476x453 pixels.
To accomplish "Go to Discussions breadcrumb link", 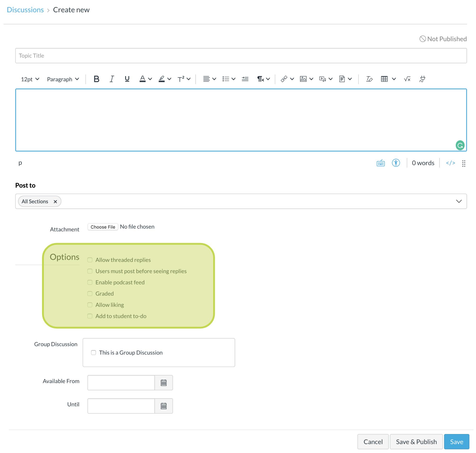I will [x=25, y=10].
